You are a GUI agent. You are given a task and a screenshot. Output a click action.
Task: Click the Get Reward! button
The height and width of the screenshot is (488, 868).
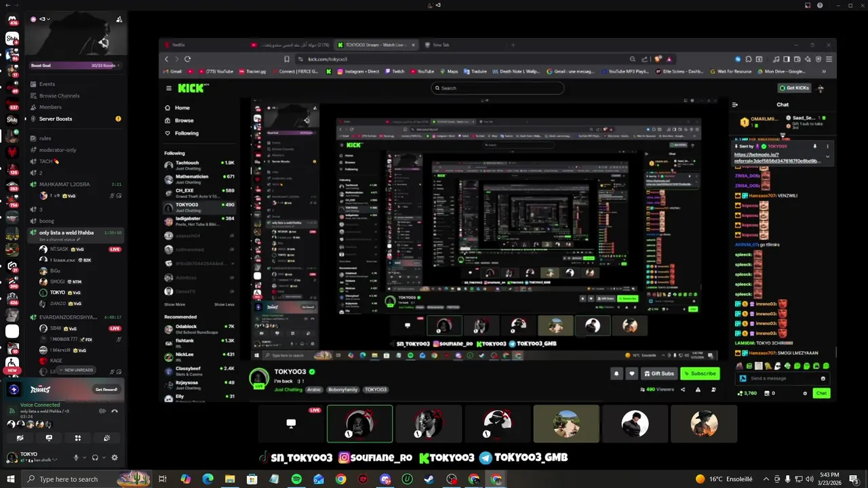(106, 390)
